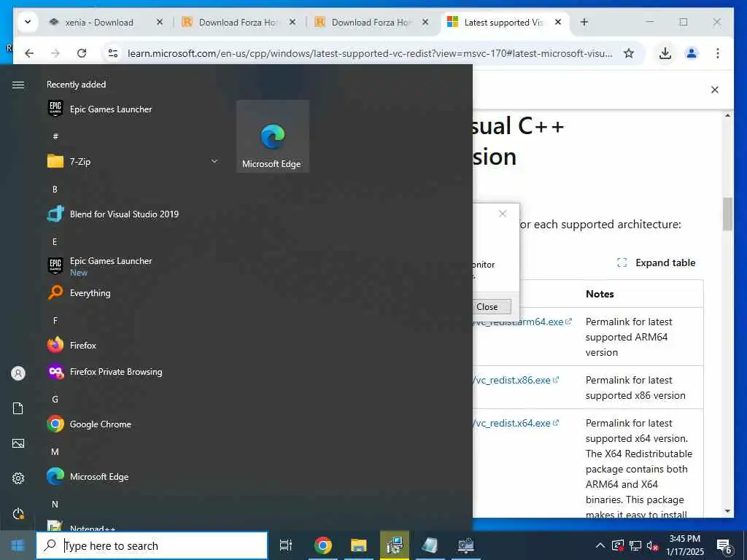Open the user account icon in Start
Viewport: 747px width, 560px height.
pyautogui.click(x=18, y=373)
